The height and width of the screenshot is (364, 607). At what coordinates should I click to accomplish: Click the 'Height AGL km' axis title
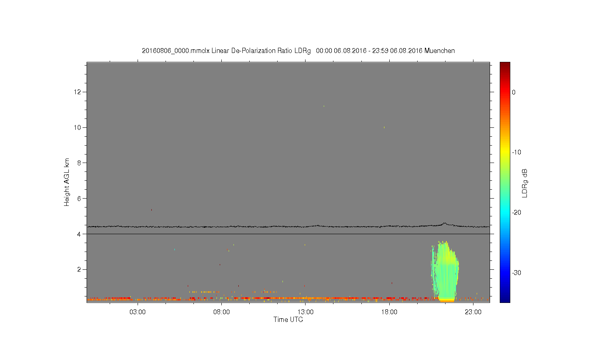click(x=67, y=182)
